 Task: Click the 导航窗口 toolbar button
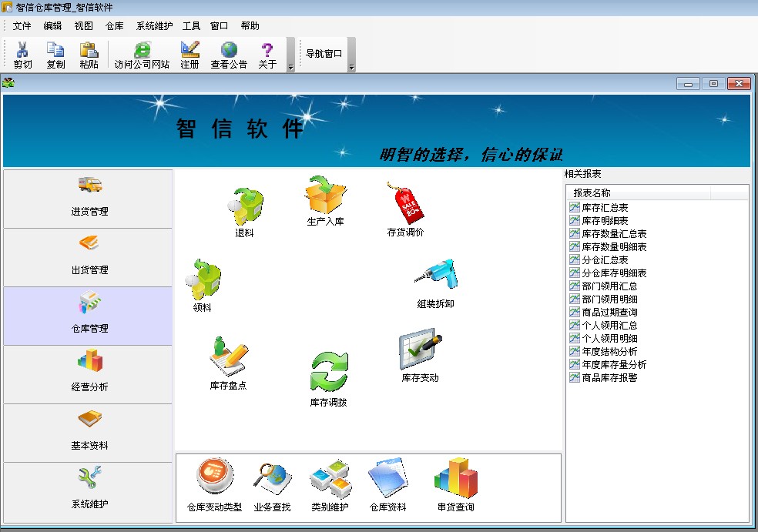(324, 54)
